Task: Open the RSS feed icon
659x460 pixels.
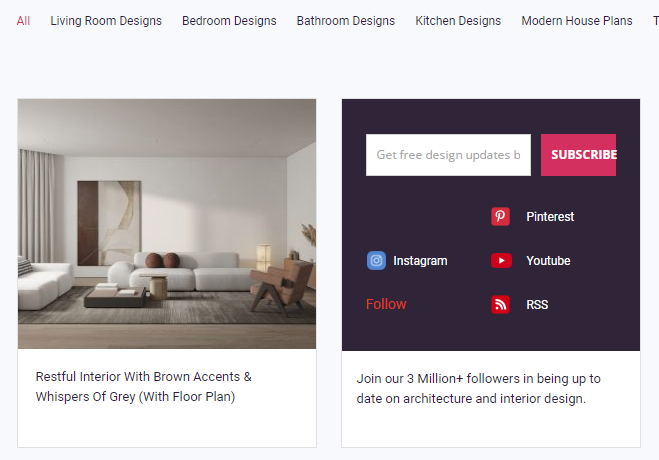Action: point(500,305)
